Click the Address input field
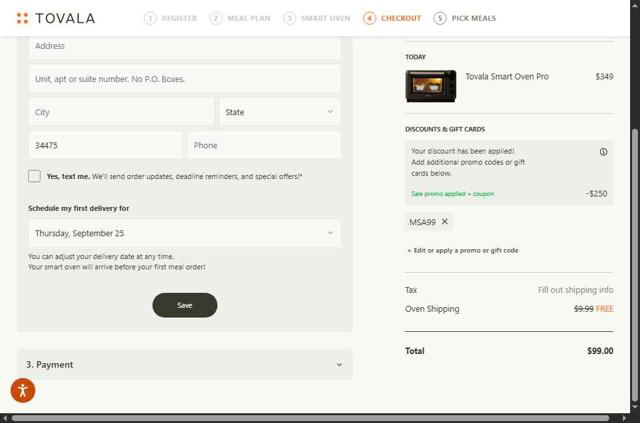640x423 pixels. 184,46
